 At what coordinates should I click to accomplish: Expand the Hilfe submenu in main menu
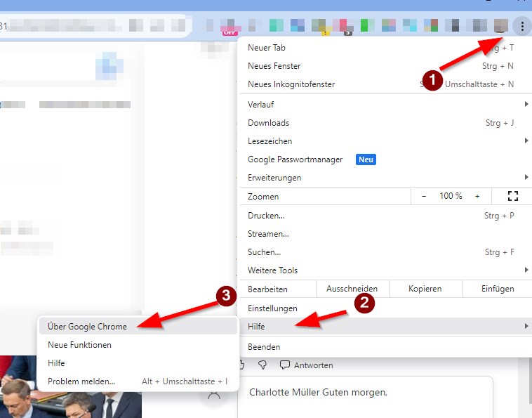click(x=385, y=327)
